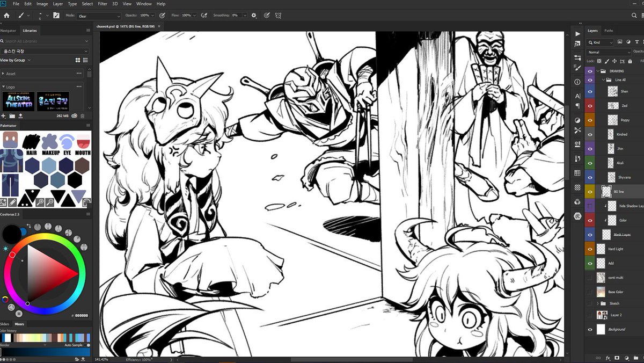
Task: Click the play Actions panel icon
Action: tap(577, 34)
